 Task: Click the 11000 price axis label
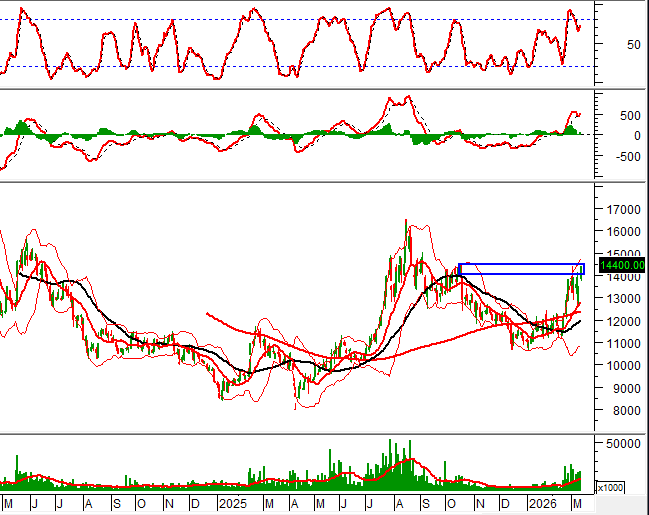[x=622, y=344]
